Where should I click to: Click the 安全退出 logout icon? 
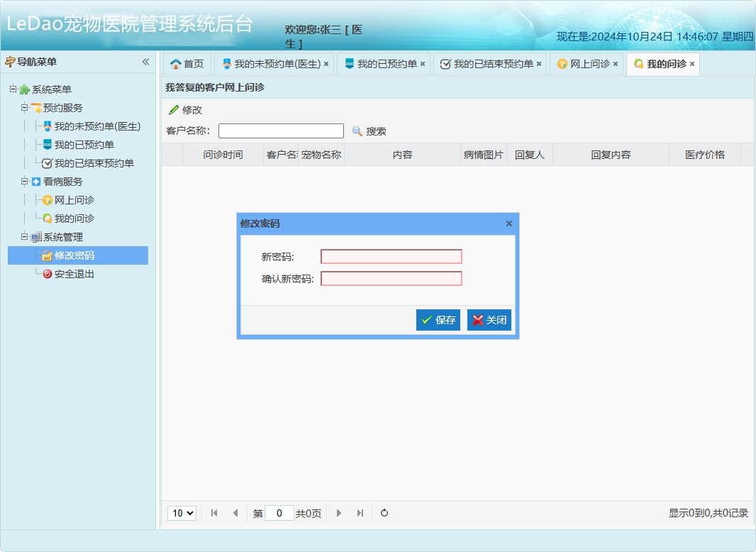pyautogui.click(x=48, y=273)
